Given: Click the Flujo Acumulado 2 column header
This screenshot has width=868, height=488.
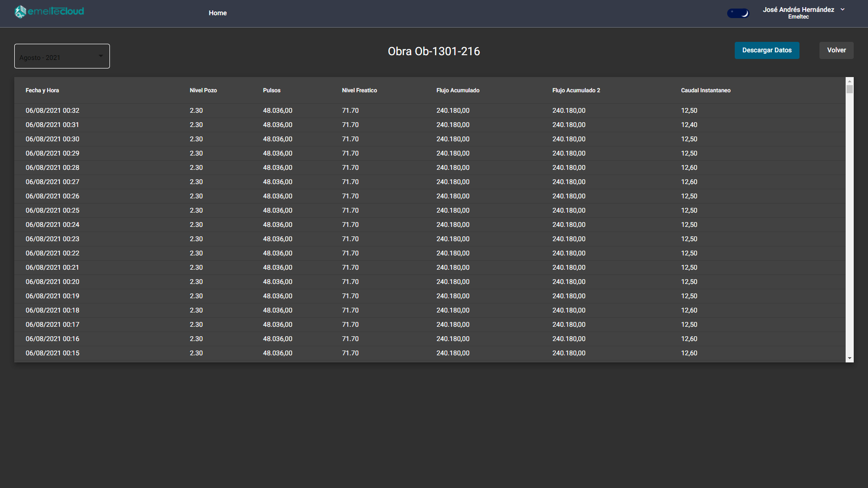Looking at the screenshot, I should coord(576,90).
